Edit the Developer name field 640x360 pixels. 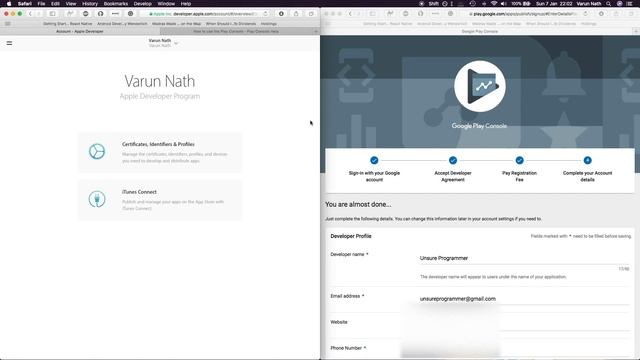click(524, 258)
